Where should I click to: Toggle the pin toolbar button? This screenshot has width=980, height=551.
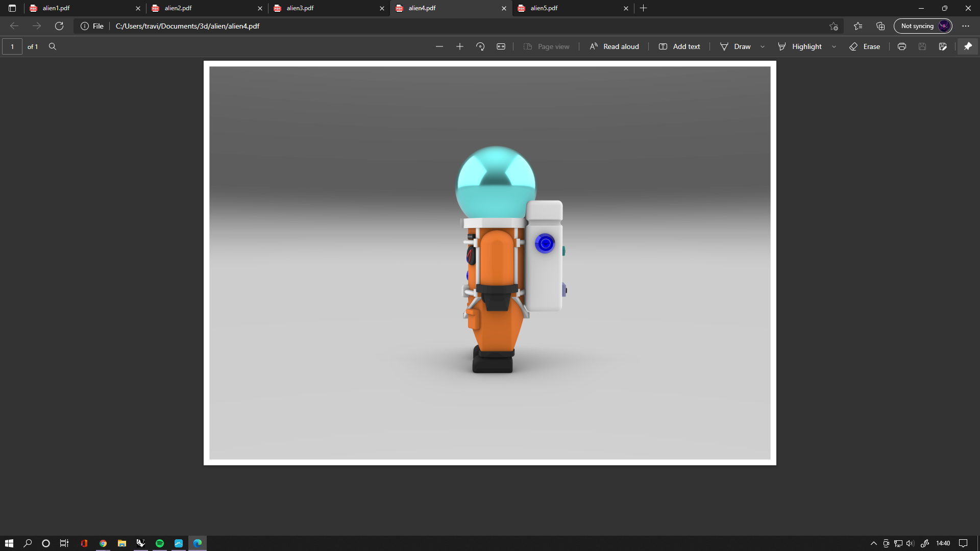pyautogui.click(x=968, y=46)
